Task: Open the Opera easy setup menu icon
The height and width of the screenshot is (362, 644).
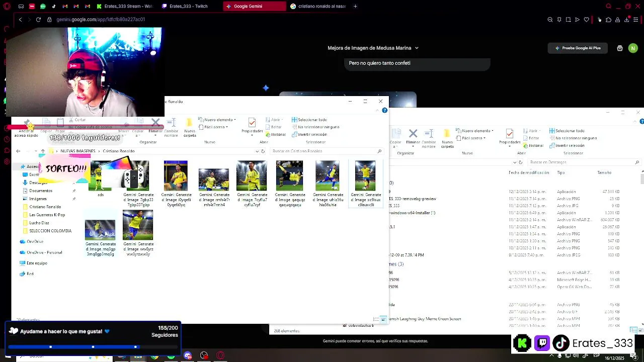Action: (x=636, y=20)
